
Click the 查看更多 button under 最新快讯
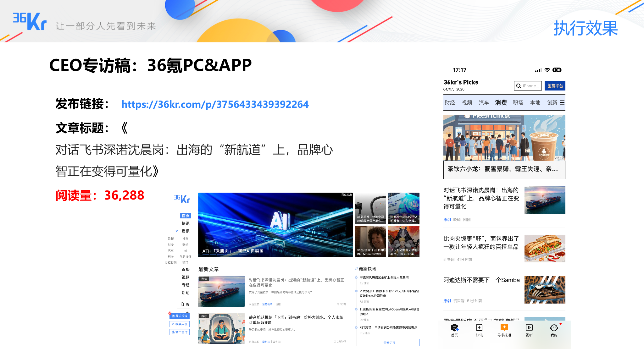point(389,343)
